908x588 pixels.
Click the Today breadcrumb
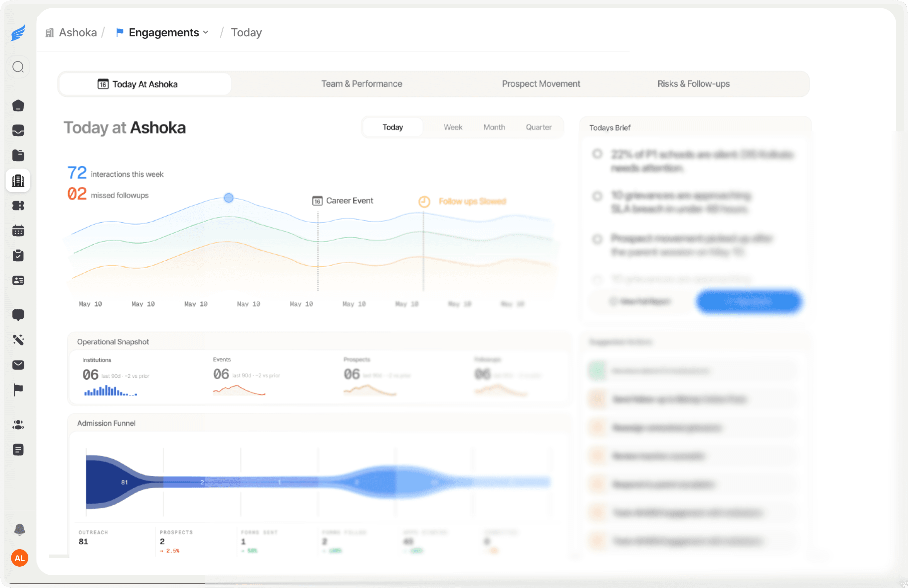[x=246, y=32]
